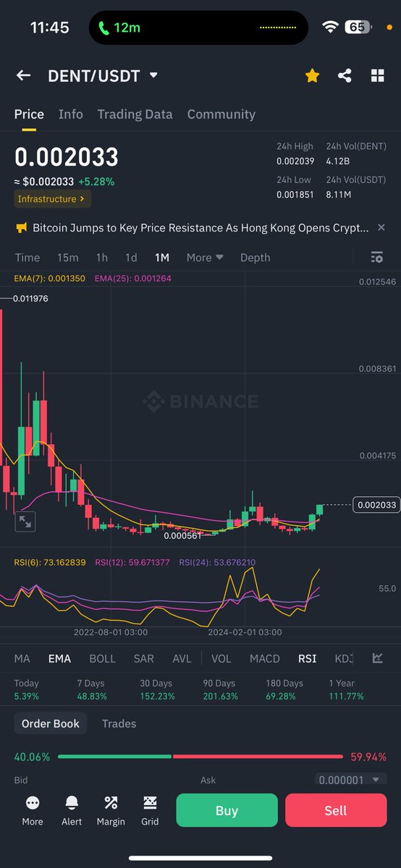Tap the 24h High value 0.002039

pyautogui.click(x=295, y=161)
